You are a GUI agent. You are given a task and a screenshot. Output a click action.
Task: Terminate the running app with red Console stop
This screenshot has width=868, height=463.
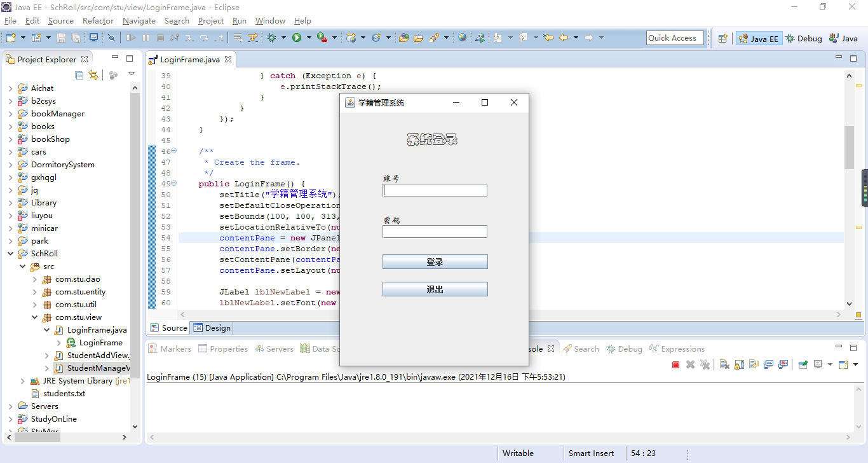coord(675,364)
